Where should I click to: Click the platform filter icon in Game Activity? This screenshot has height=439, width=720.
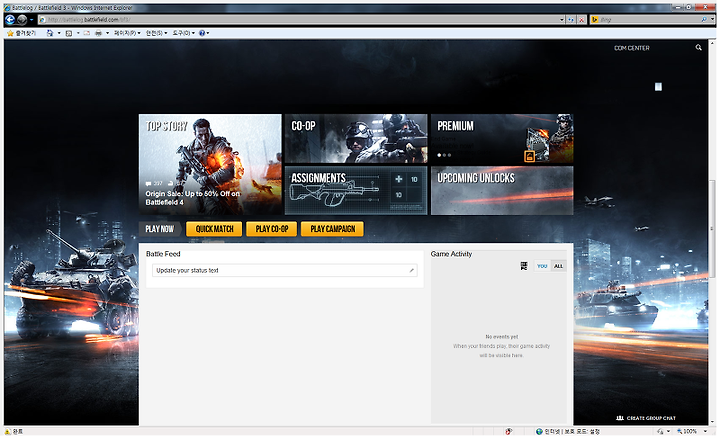click(x=524, y=266)
